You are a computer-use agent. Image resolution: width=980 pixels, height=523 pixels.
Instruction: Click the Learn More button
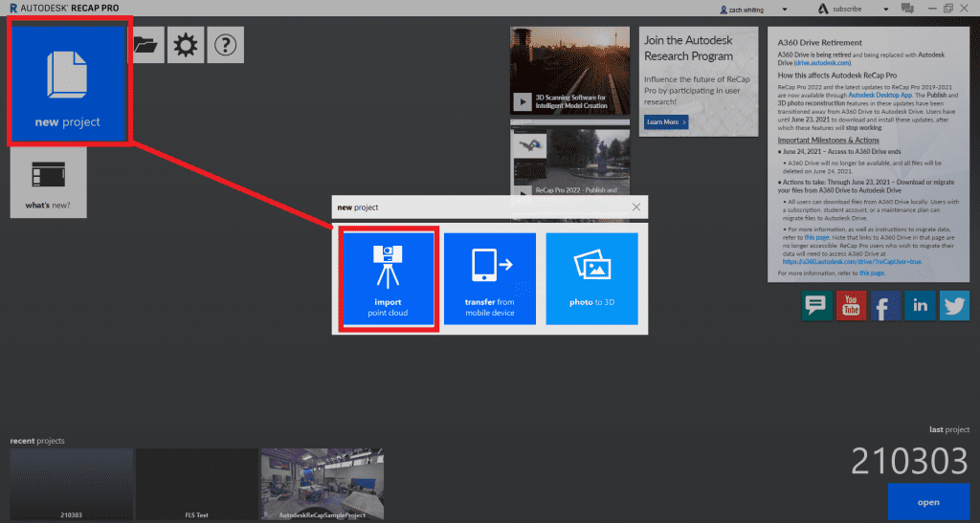point(666,121)
